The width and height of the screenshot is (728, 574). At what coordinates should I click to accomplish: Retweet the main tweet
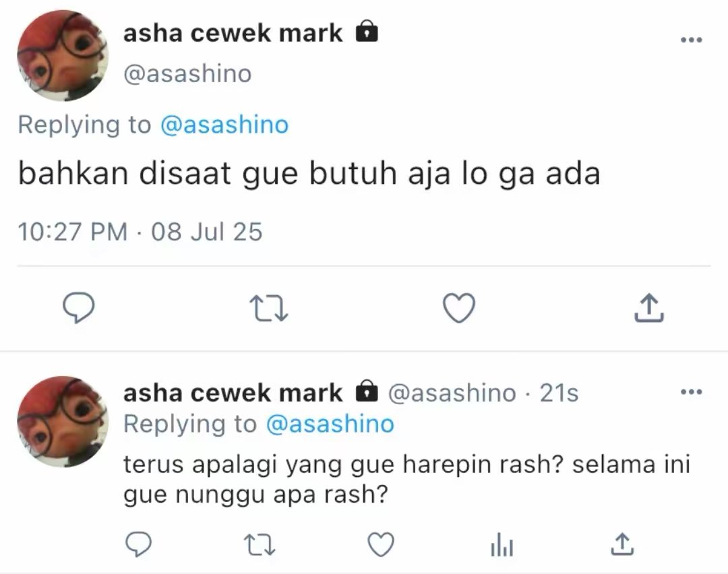[x=269, y=309]
